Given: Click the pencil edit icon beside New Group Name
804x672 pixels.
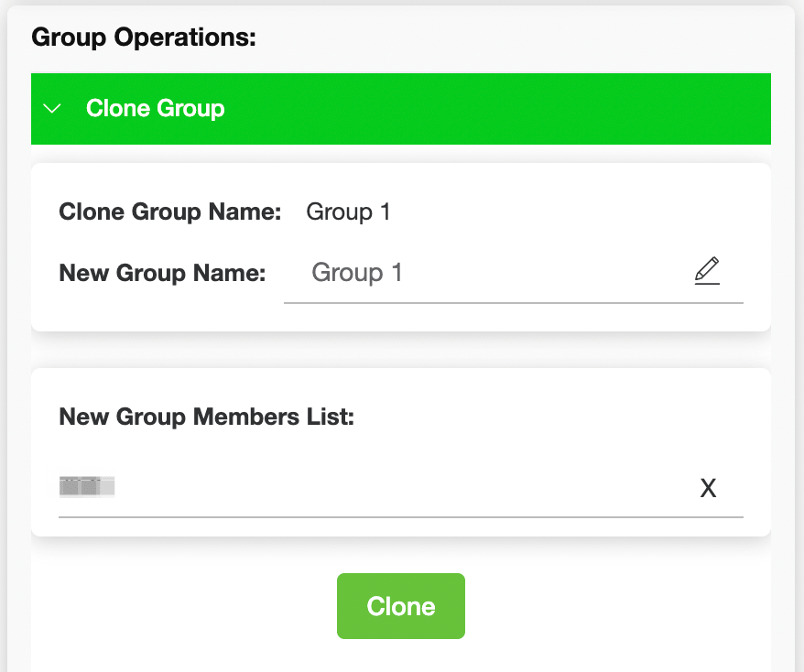Looking at the screenshot, I should click(707, 271).
